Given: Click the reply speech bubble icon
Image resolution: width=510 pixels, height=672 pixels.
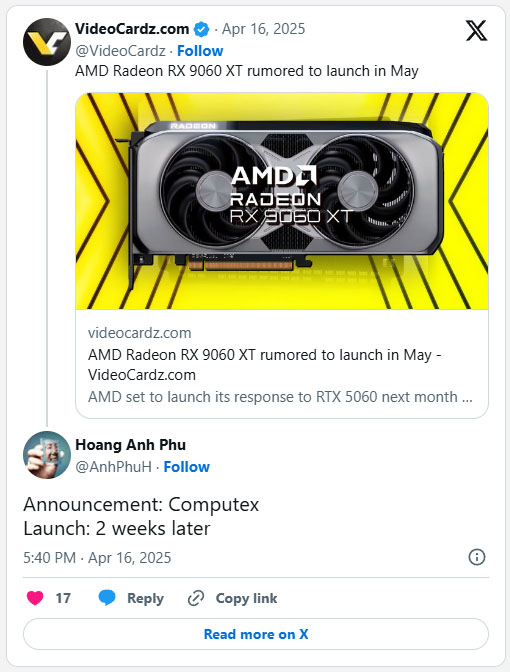Looking at the screenshot, I should (107, 597).
